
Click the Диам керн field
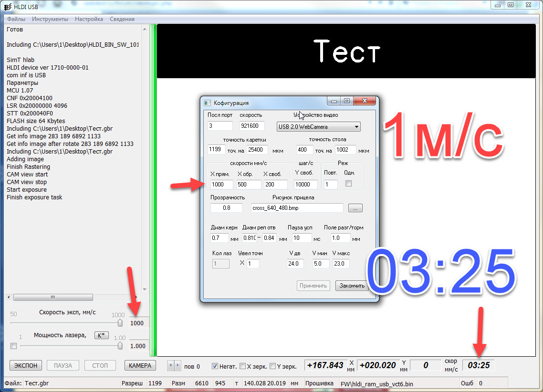(219, 238)
